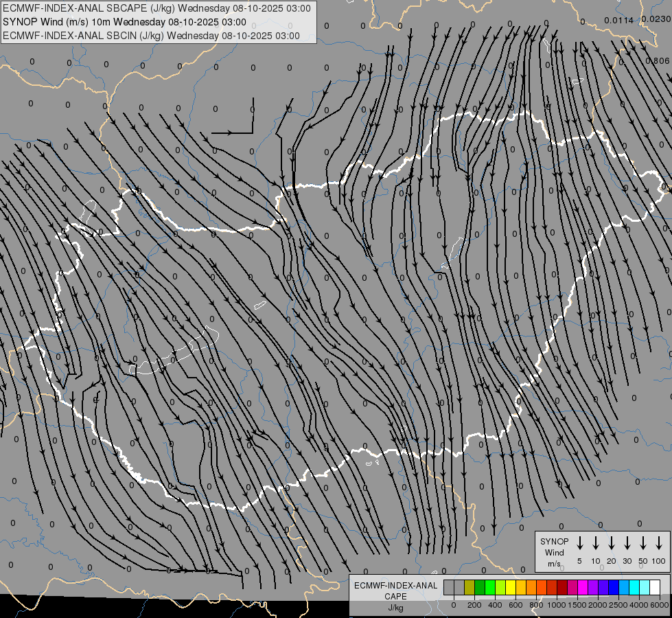
Task: Select the deep blue CAPE swatch before 2500
Action: coord(613,587)
